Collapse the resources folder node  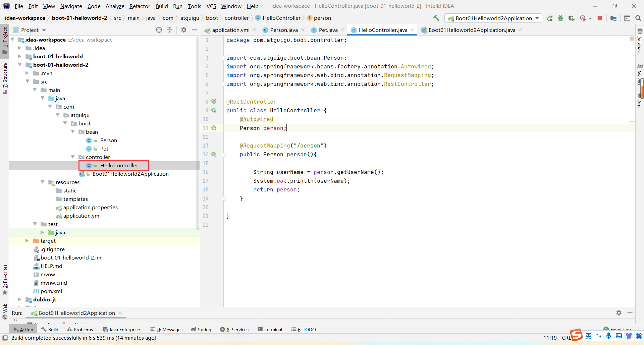[43, 182]
